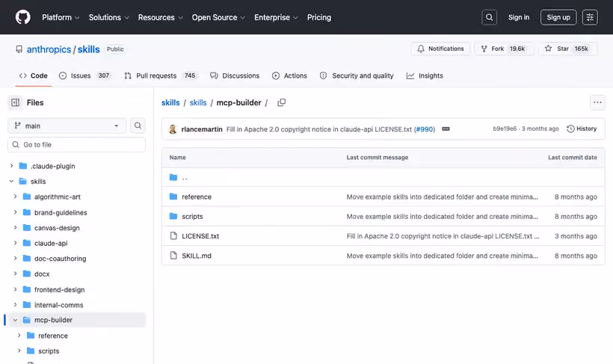Click the canvas-design folder icon in tree
613x364 pixels.
click(x=27, y=227)
